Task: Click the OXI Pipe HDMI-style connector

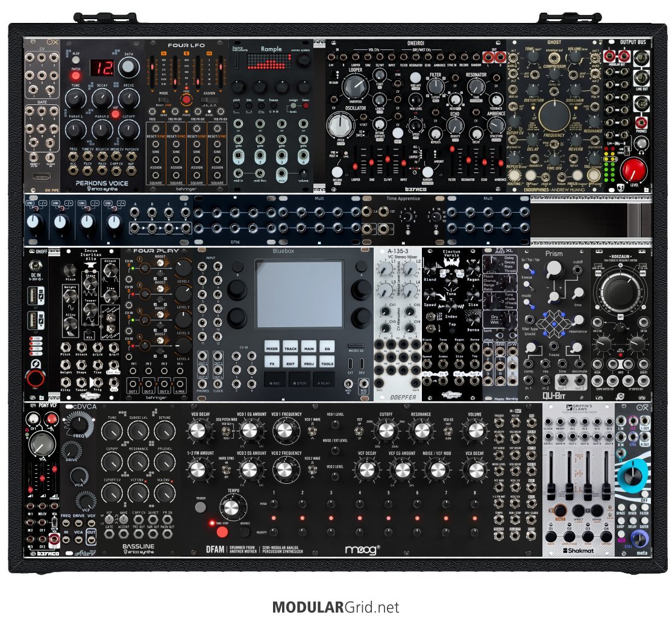Action: (x=42, y=177)
